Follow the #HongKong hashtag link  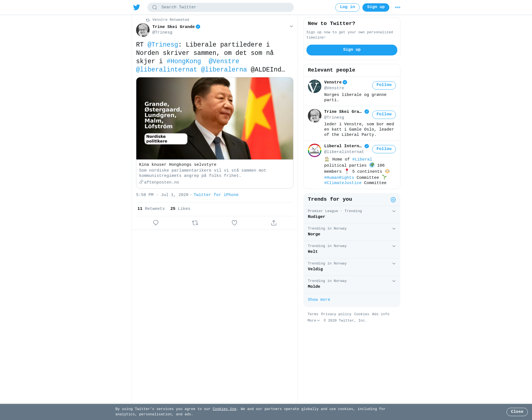tap(184, 61)
